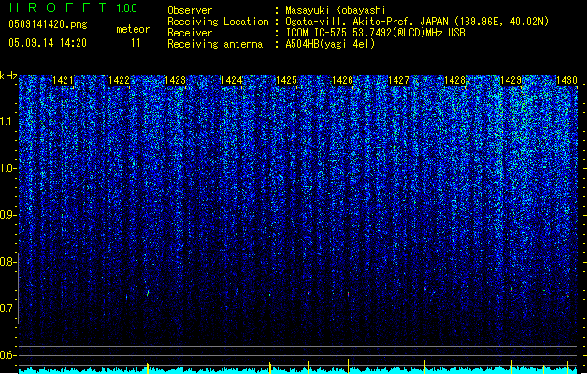Viewport: 588px width, 374px height.
Task: Click the word meteor above the count
Action: coord(133,29)
